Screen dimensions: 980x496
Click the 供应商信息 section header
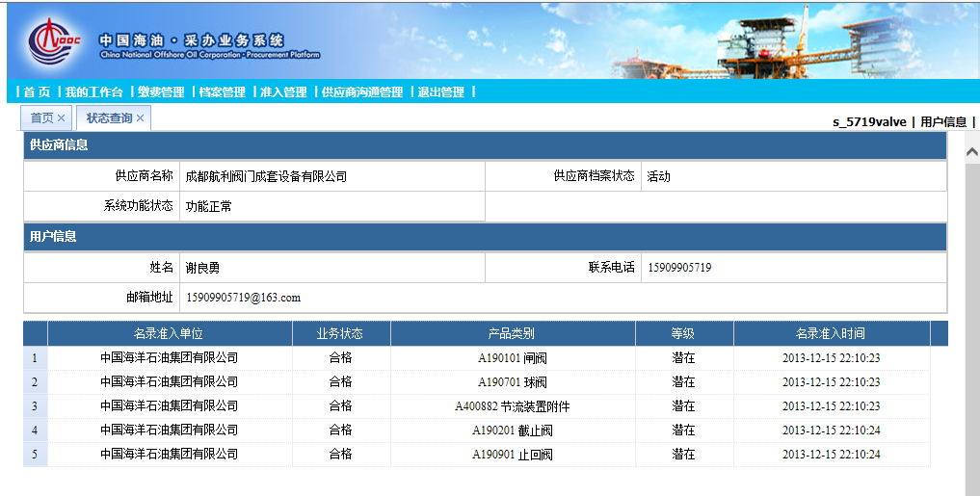485,144
